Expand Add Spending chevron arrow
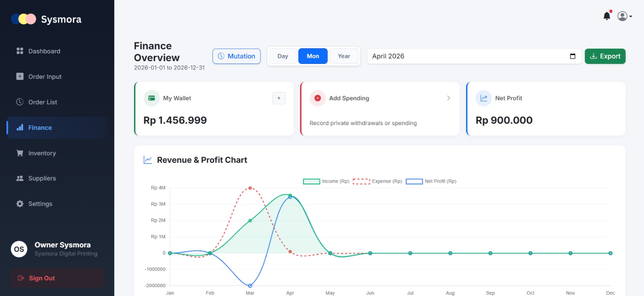The height and width of the screenshot is (296, 644). pyautogui.click(x=448, y=98)
